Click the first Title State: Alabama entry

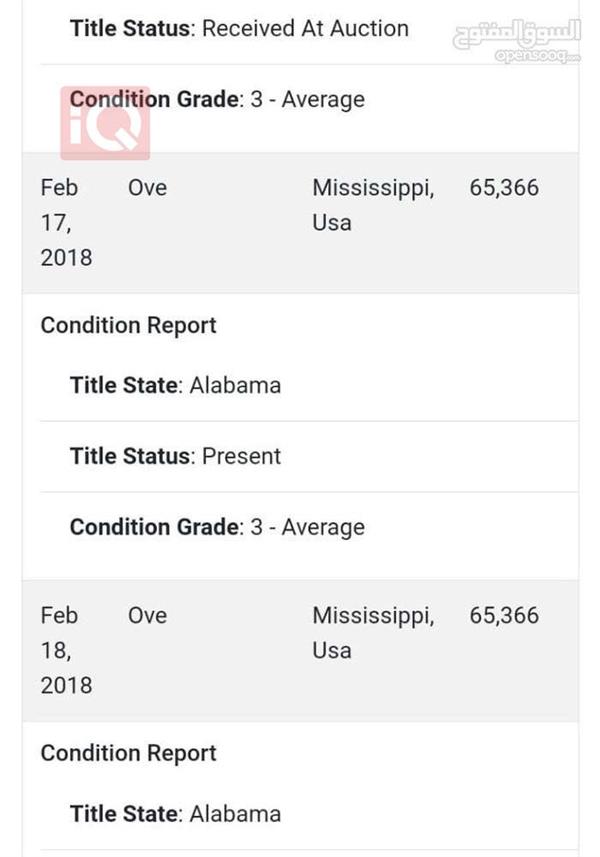[x=175, y=385]
